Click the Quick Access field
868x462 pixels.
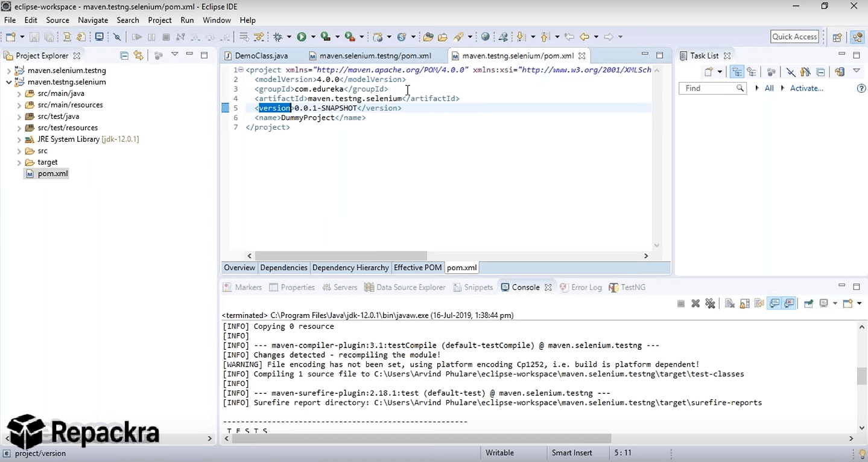(795, 37)
